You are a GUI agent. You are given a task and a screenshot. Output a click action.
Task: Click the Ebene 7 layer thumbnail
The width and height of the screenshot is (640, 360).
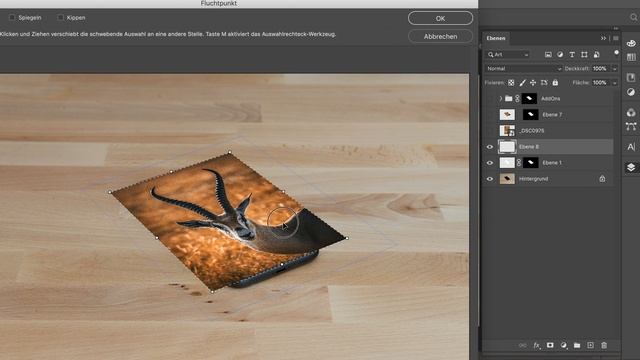[x=507, y=115]
